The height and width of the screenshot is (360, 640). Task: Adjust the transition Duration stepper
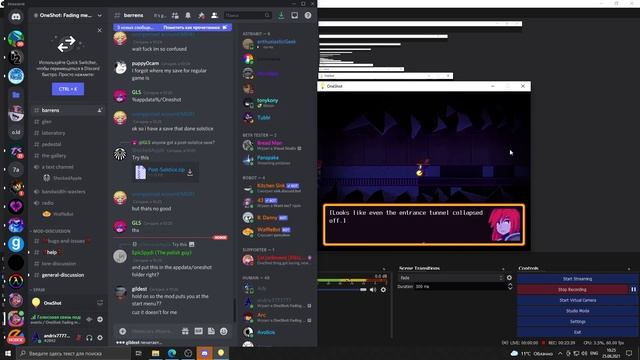[x=510, y=287]
